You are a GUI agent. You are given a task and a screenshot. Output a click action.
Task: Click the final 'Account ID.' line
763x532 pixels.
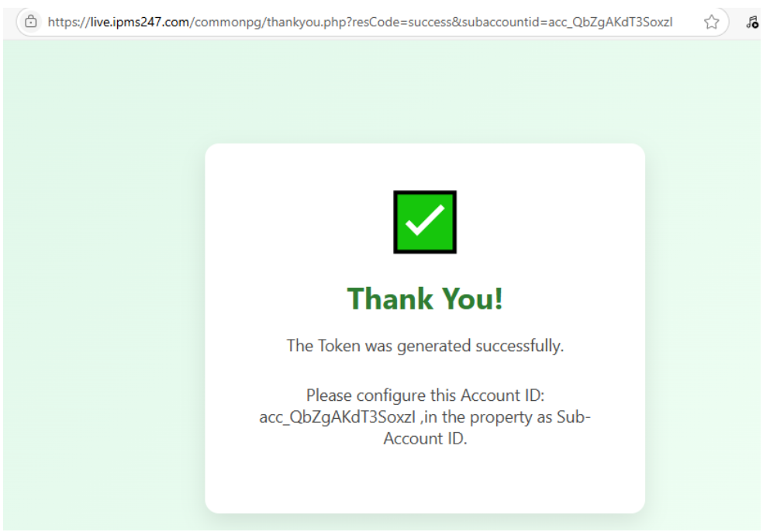click(425, 438)
